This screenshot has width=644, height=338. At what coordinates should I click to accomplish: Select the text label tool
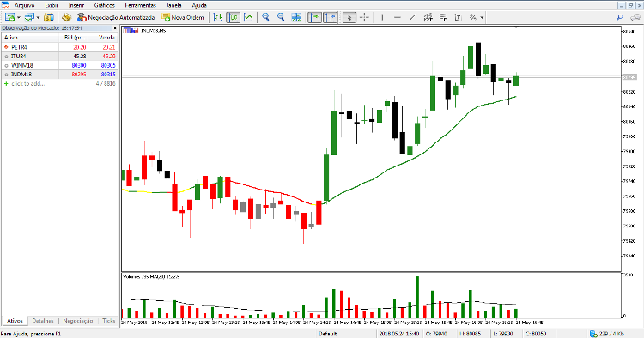pos(458,17)
